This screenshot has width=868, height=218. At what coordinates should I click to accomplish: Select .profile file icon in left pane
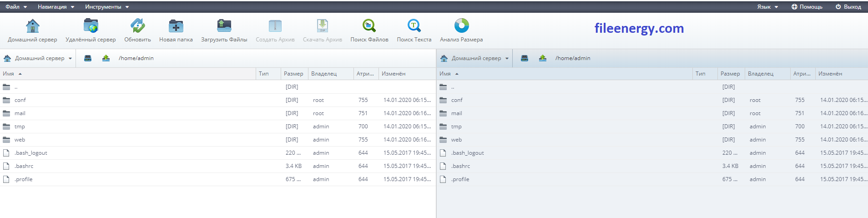point(6,179)
